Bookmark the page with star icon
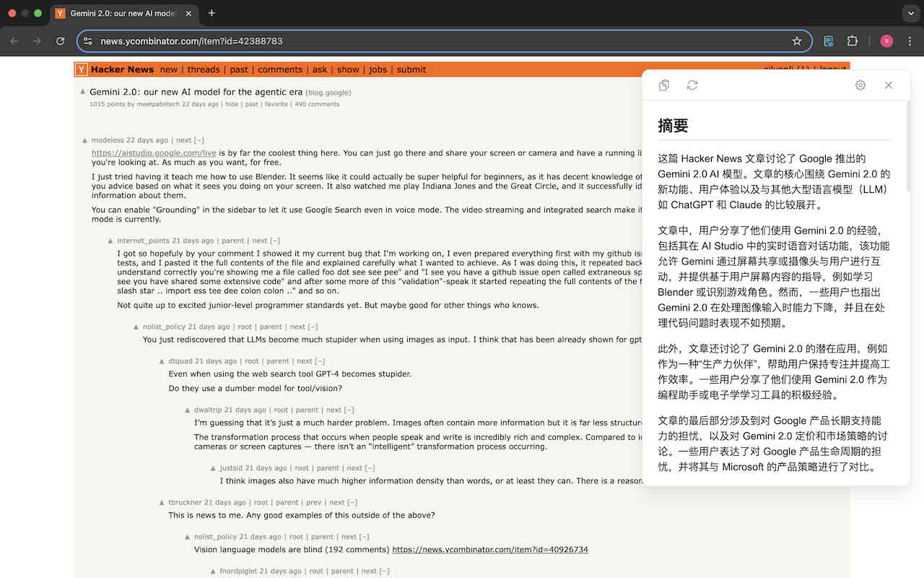Screen dimensions: 924x578 796,41
